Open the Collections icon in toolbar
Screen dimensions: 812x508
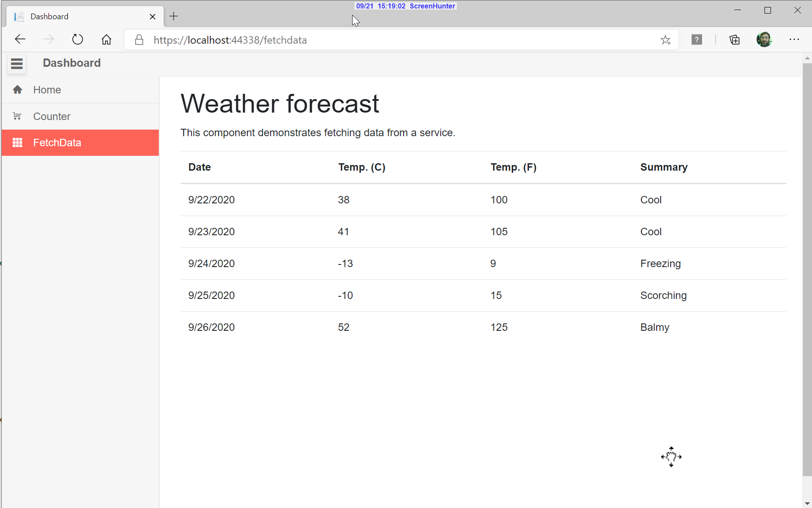coord(735,40)
